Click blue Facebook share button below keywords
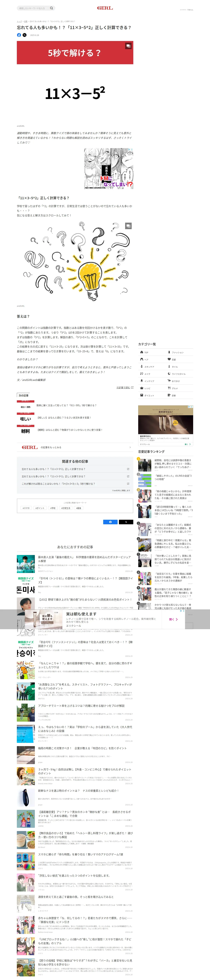 click(x=111, y=522)
